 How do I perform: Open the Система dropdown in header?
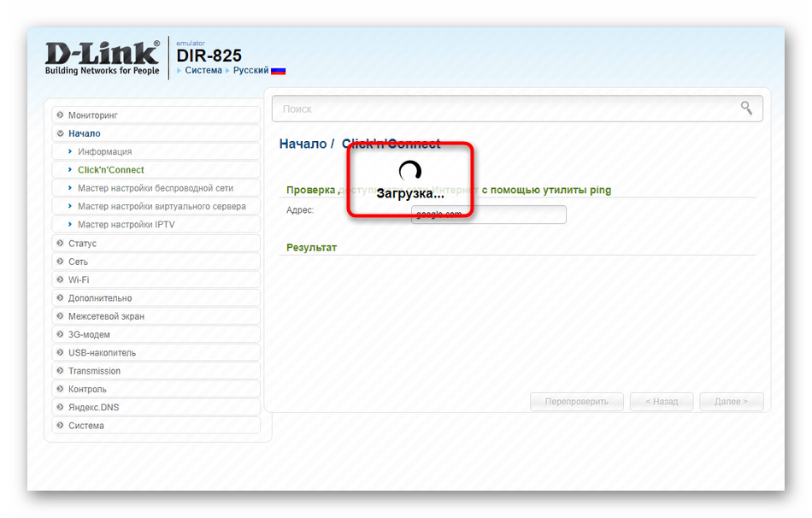pyautogui.click(x=203, y=71)
